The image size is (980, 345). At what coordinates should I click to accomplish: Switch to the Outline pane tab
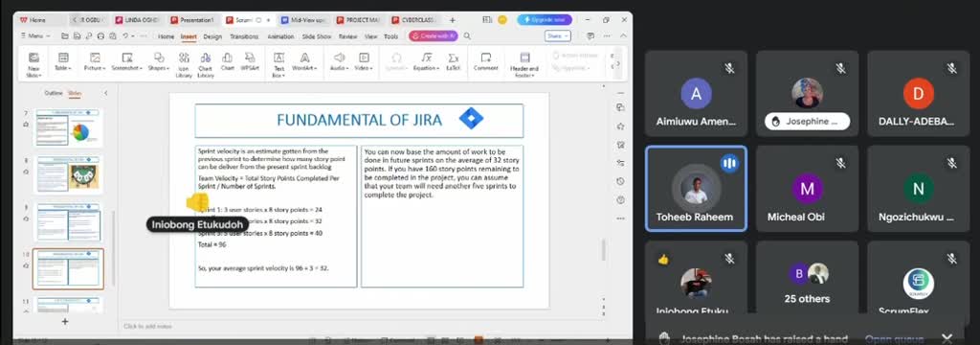pos(54,93)
